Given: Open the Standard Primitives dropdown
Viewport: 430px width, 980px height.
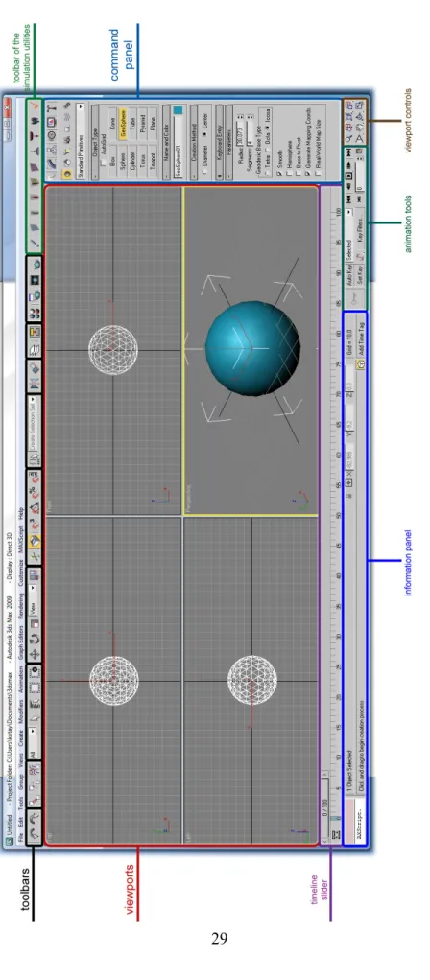Looking at the screenshot, I should pos(80,141).
